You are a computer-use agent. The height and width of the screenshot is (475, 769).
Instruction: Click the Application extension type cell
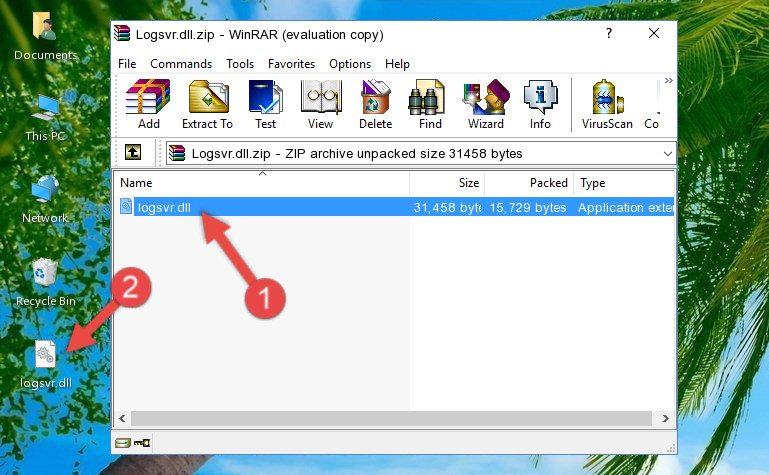pyautogui.click(x=625, y=207)
